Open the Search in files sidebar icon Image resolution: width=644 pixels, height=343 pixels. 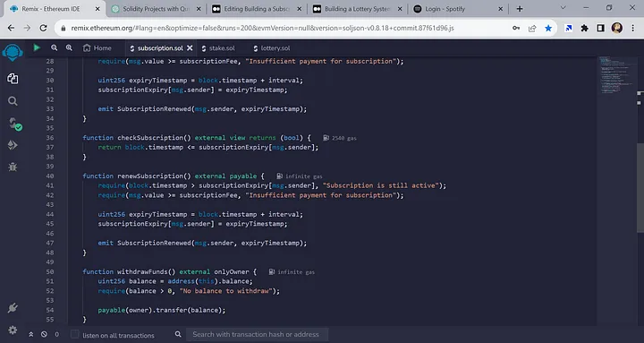click(13, 101)
